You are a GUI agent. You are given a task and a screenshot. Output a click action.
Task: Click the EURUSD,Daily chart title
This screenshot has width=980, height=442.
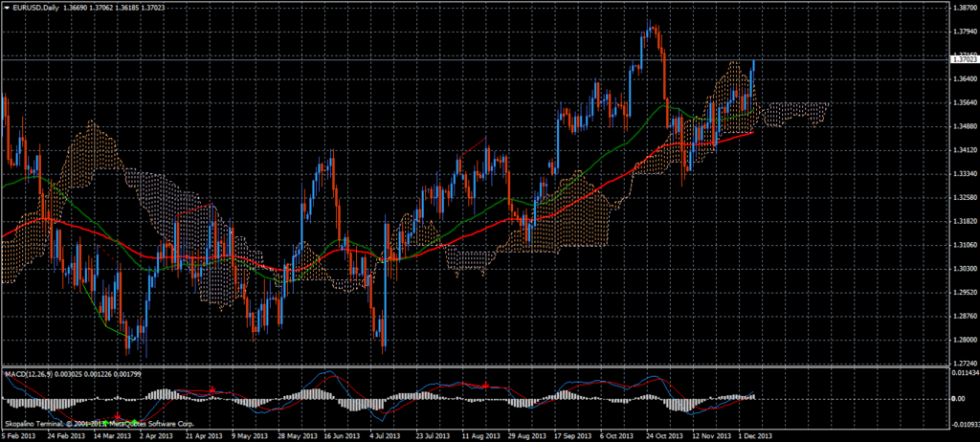coord(33,7)
